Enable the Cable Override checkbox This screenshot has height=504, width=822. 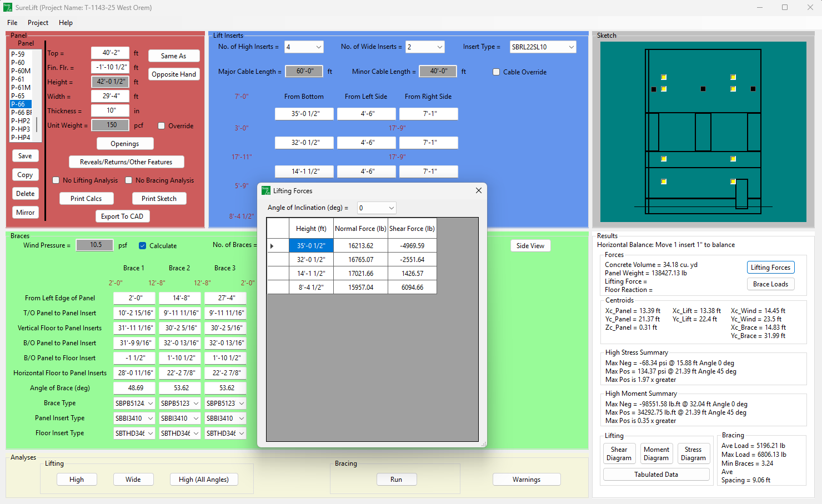[497, 72]
